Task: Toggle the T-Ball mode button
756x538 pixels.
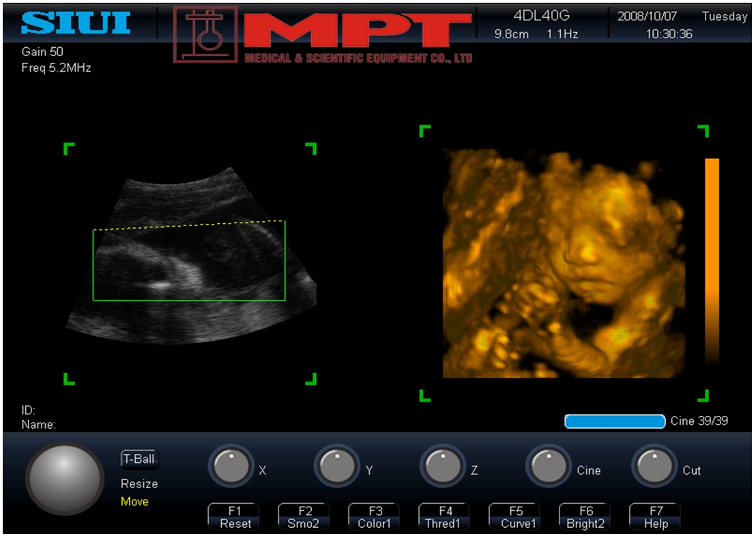Action: click(139, 459)
